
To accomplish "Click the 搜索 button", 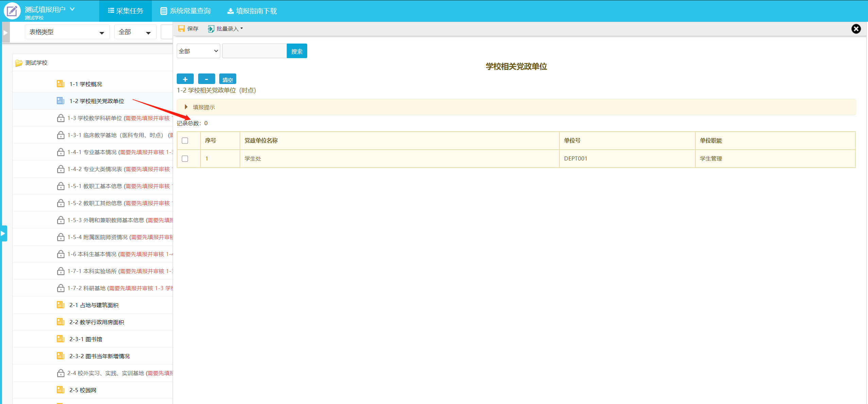I will pyautogui.click(x=297, y=51).
